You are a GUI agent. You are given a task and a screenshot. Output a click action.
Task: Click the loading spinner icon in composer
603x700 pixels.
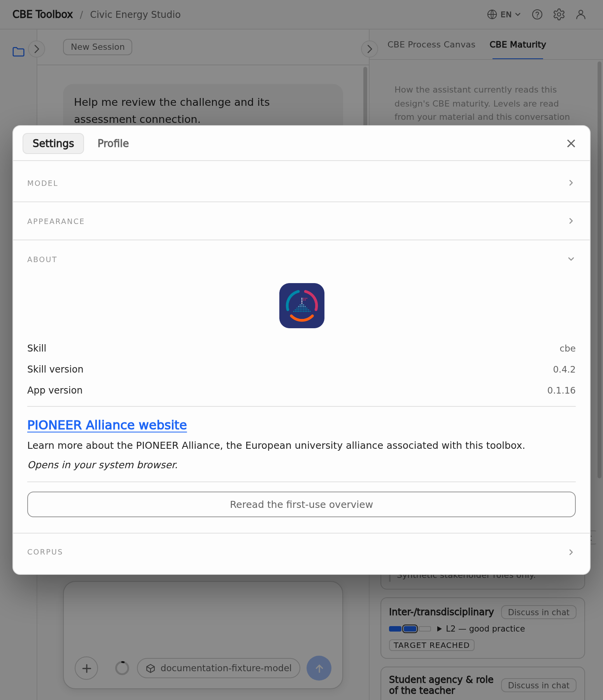(122, 668)
